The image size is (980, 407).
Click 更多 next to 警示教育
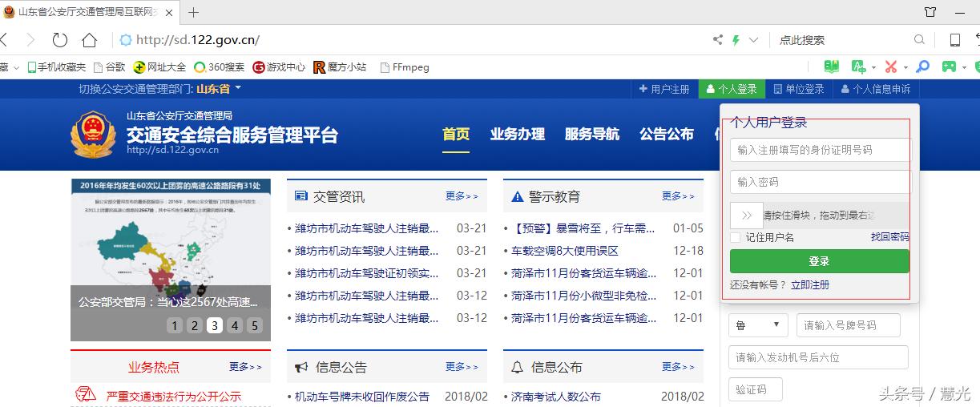(x=678, y=196)
